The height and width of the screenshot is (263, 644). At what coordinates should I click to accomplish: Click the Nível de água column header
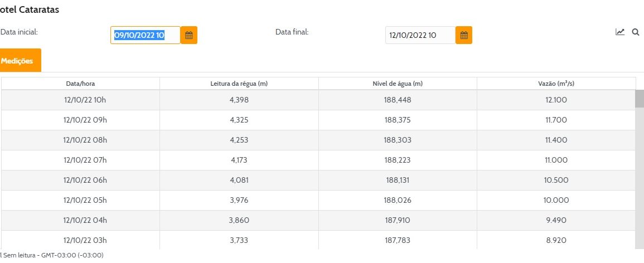point(398,84)
